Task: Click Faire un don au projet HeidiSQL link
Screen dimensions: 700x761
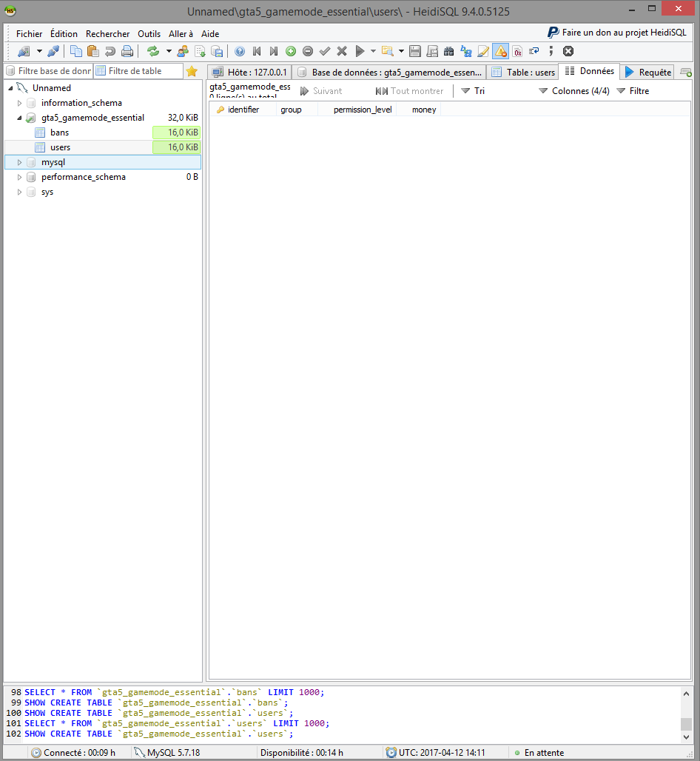Action: (624, 33)
